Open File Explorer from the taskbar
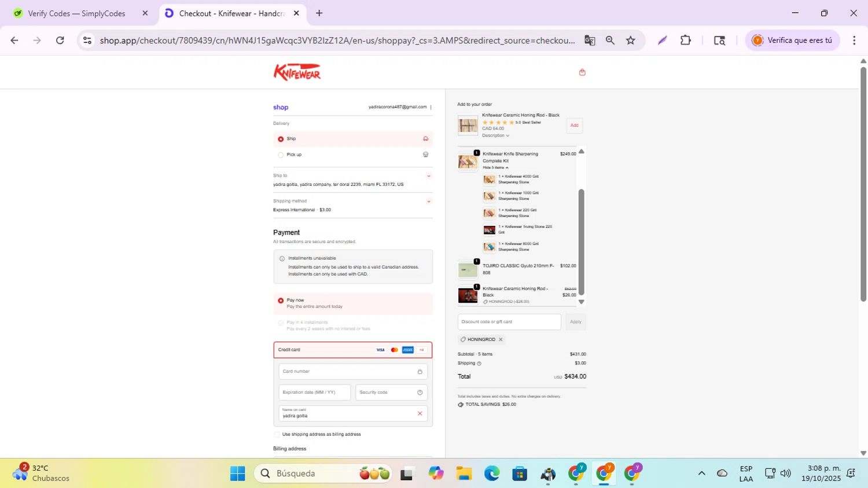868x488 pixels. 464,474
